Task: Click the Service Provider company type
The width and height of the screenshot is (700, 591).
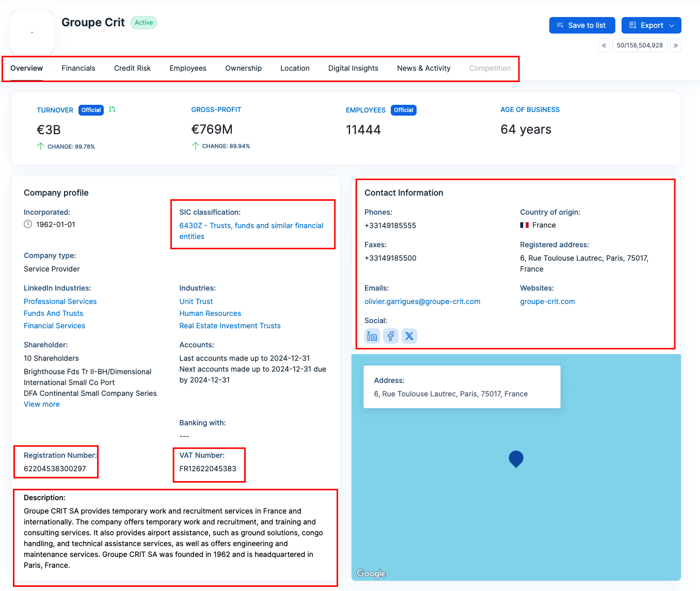Action: pos(52,269)
